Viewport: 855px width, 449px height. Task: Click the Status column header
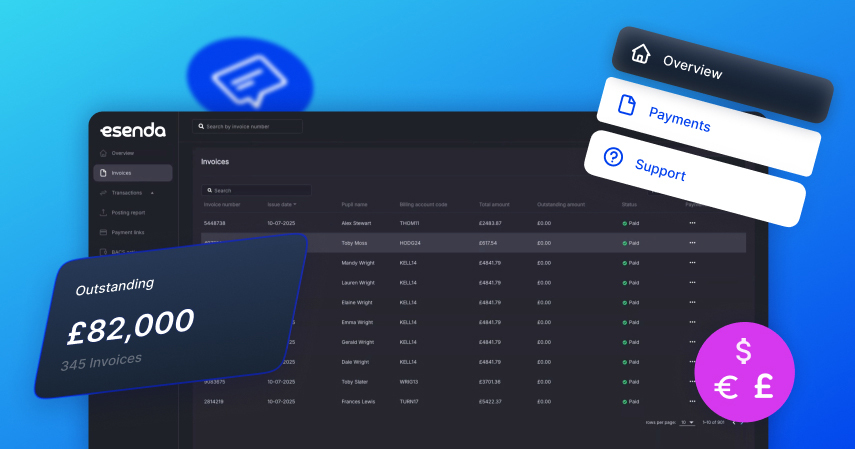click(629, 205)
